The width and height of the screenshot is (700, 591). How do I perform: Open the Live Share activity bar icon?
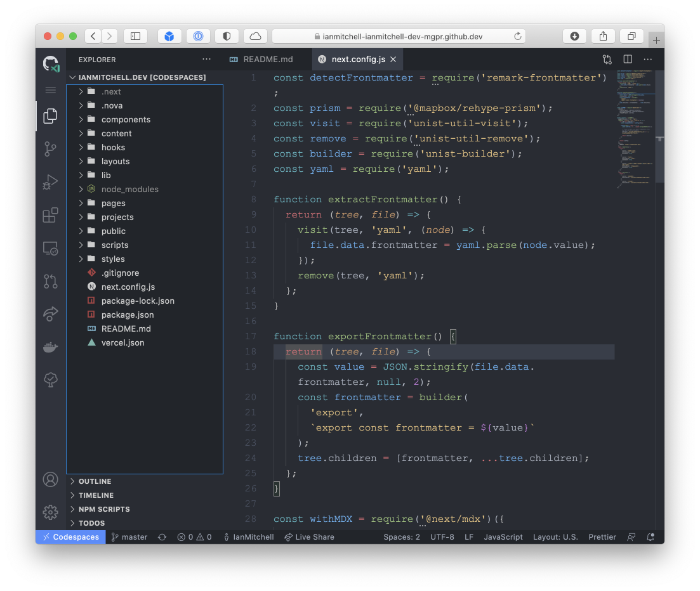click(50, 313)
